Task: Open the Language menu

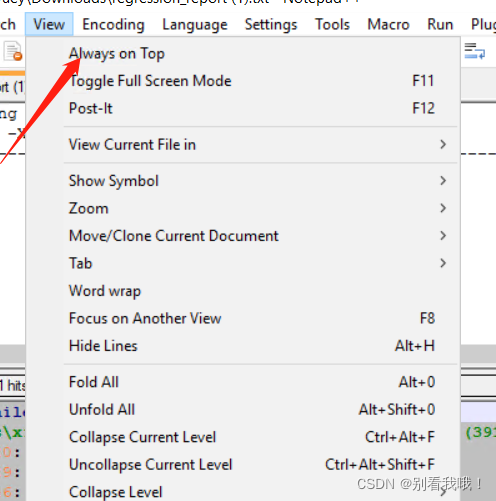Action: pyautogui.click(x=195, y=24)
